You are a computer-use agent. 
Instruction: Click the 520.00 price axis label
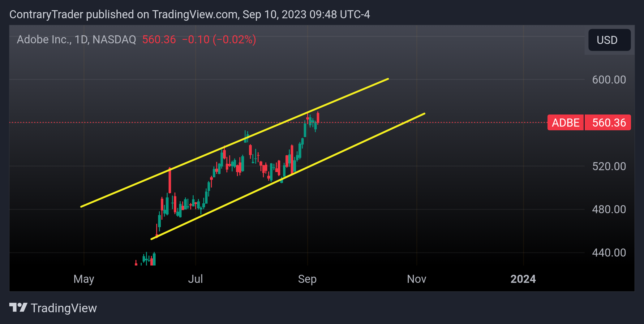[609, 166]
